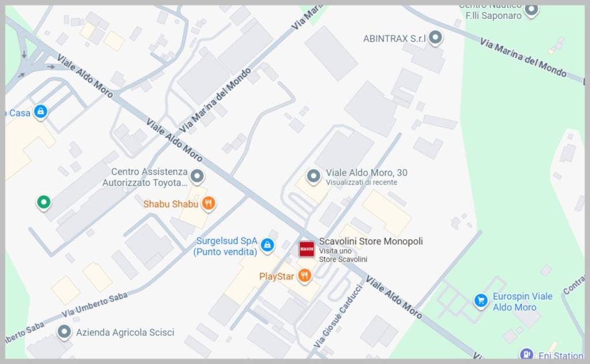The image size is (590, 364).
Task: Select the green unlabeled location marker
Action: (x=44, y=202)
